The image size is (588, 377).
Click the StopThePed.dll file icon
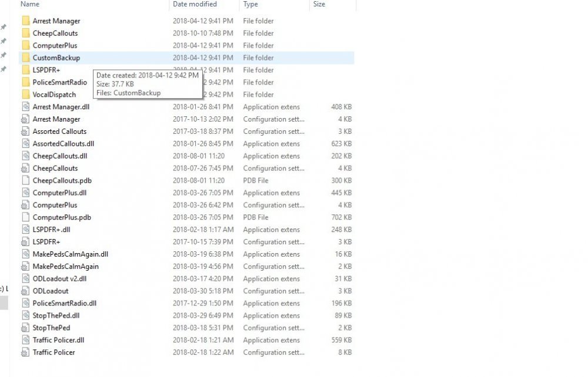tap(25, 315)
